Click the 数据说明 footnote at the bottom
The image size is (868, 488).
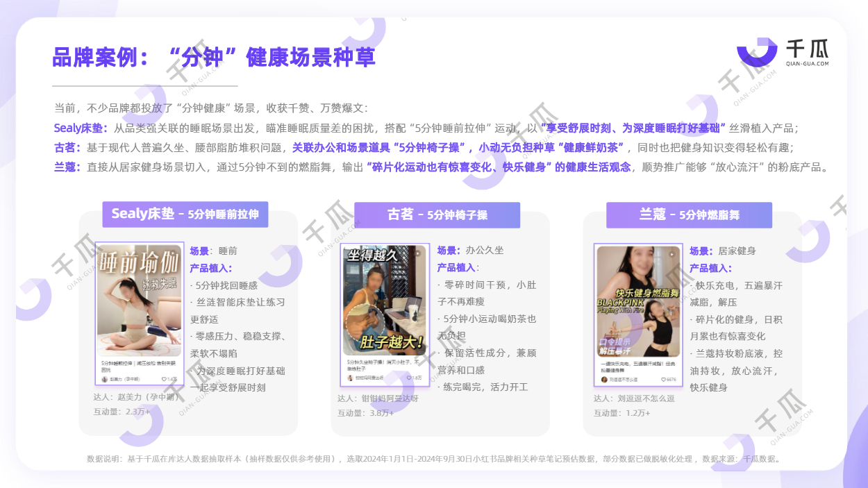point(434,459)
